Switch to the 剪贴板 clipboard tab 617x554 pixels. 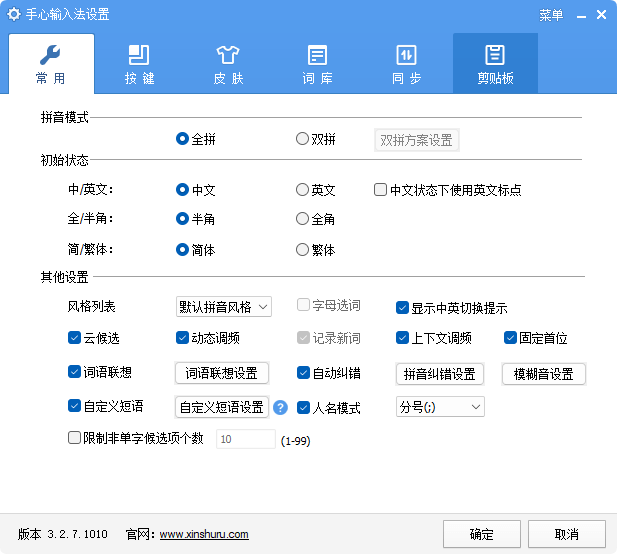coord(495,64)
